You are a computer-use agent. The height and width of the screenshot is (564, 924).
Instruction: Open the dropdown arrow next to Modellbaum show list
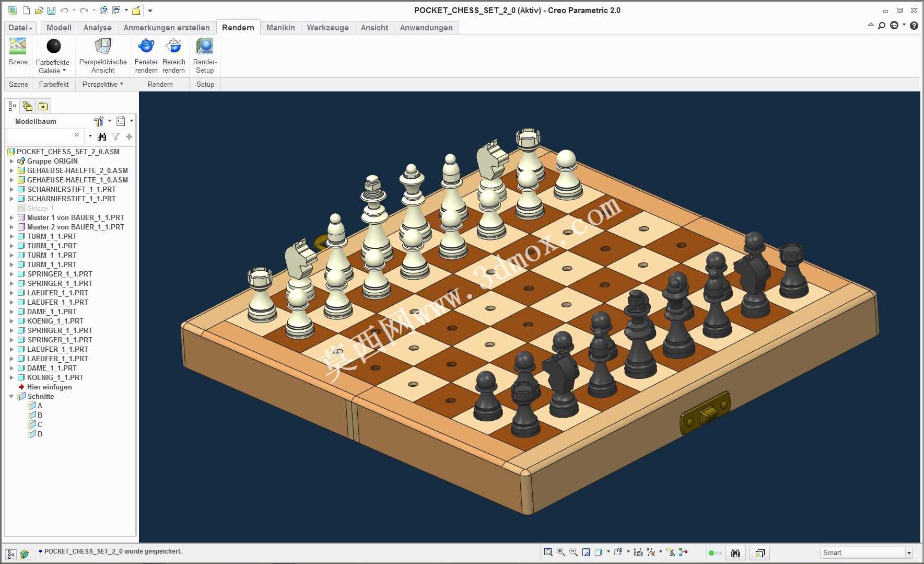point(131,121)
